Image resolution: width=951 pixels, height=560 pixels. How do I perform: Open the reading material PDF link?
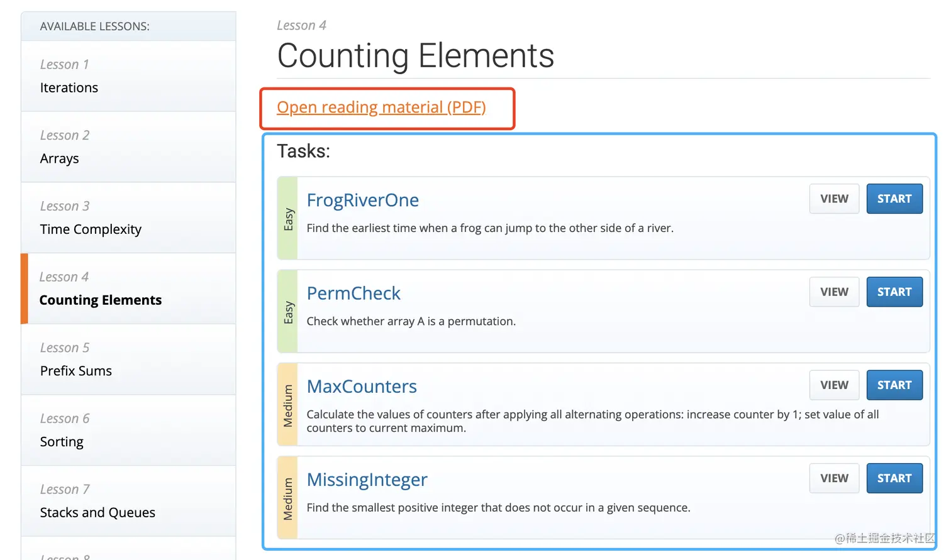tap(381, 107)
